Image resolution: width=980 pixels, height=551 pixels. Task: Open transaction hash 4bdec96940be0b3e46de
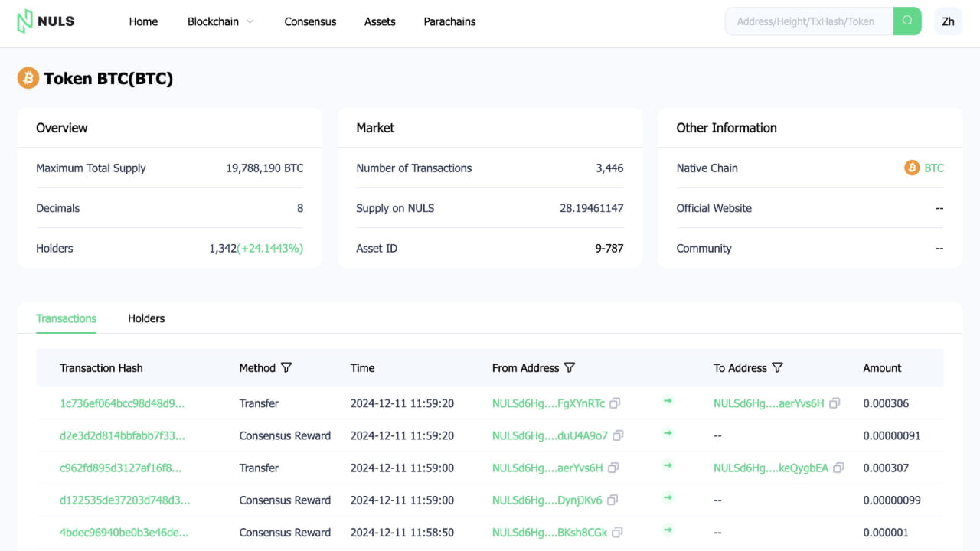124,533
